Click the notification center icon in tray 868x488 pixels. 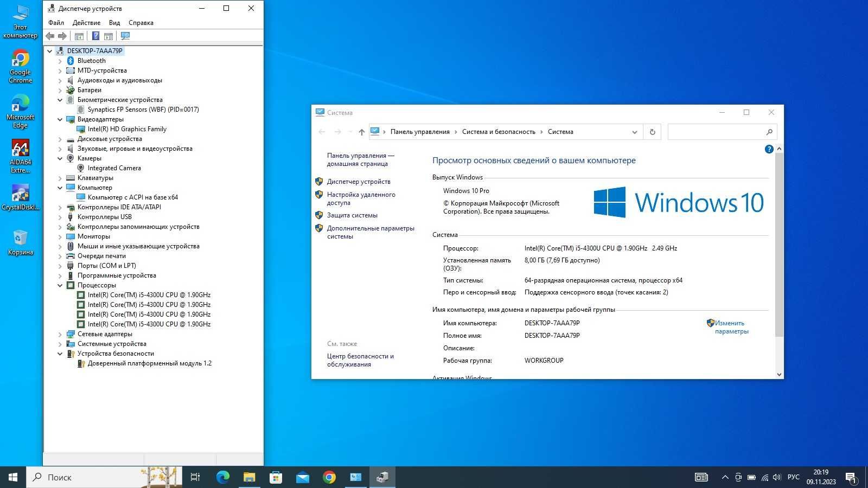[851, 477]
